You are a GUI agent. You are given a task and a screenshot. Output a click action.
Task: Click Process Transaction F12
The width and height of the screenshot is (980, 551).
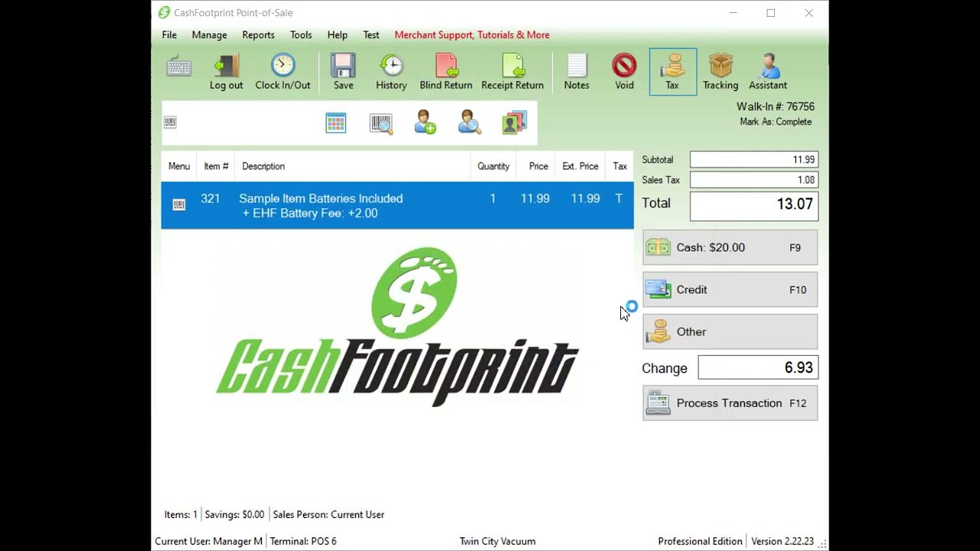point(730,403)
